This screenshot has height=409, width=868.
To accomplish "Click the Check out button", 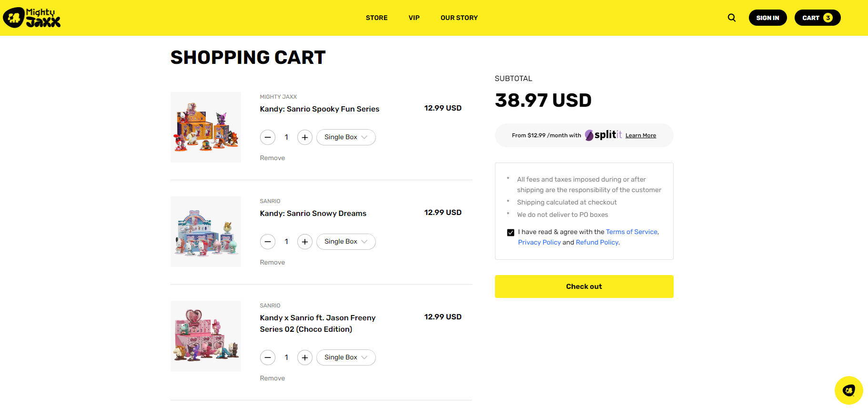I will pos(584,286).
